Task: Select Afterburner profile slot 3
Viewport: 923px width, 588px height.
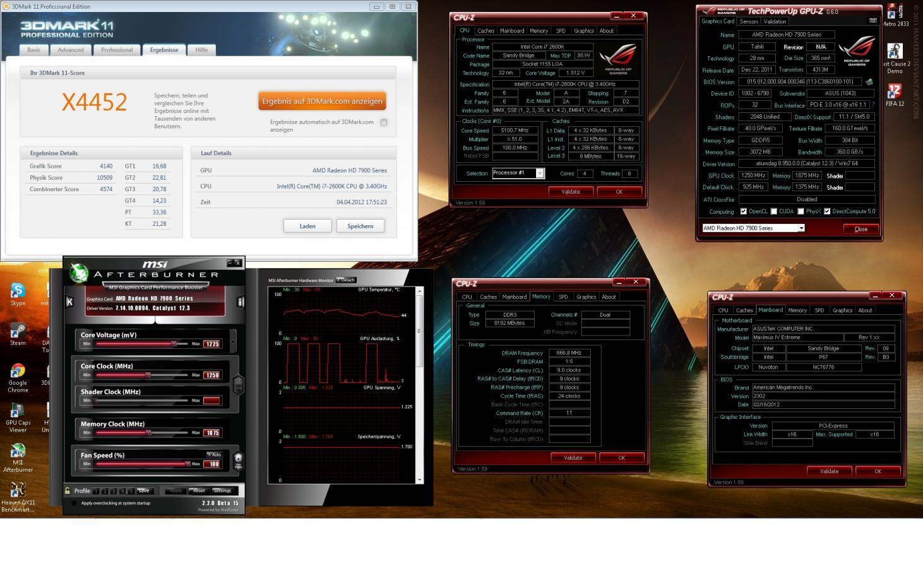Action: (x=114, y=491)
